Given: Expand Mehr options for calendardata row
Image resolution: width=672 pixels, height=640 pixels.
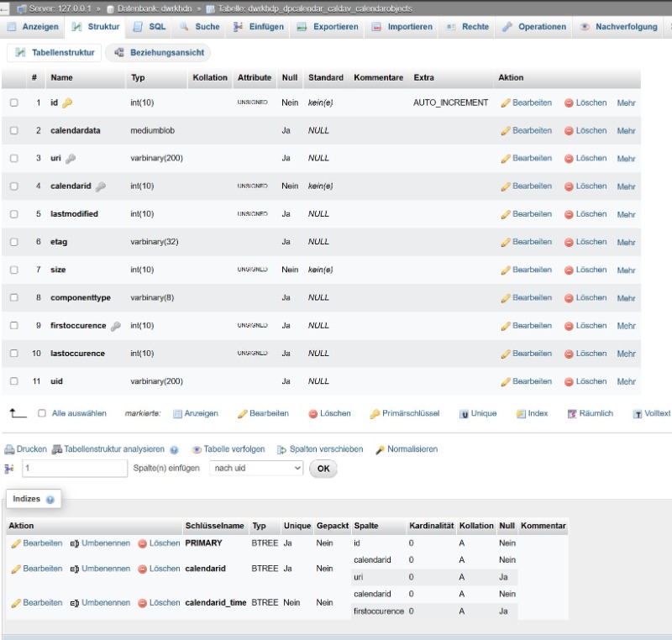Looking at the screenshot, I should point(626,131).
